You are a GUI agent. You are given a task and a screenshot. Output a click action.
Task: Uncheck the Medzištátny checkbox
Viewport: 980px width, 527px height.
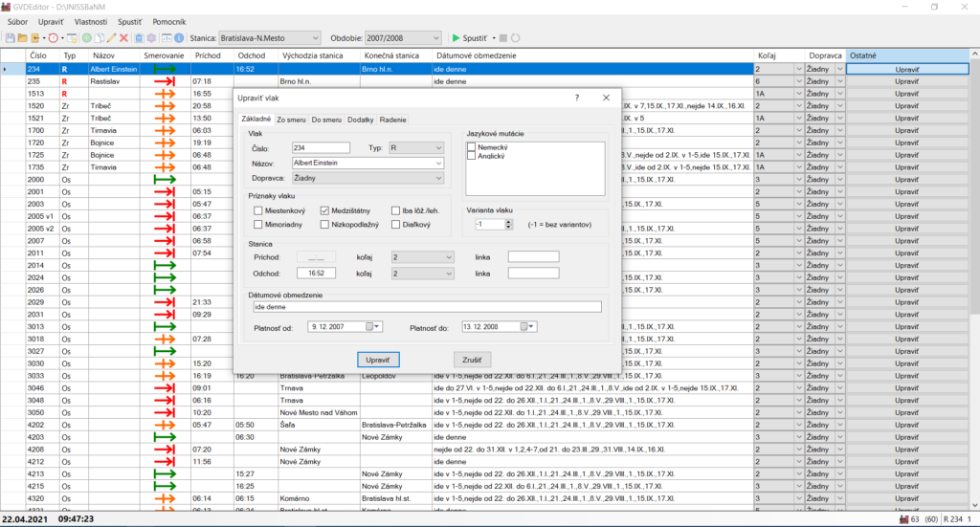click(324, 210)
